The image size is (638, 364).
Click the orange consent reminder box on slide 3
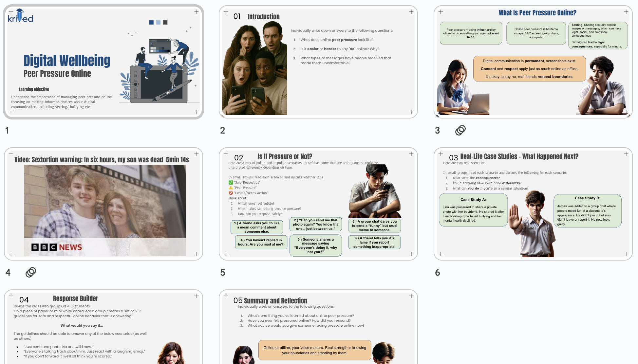529,69
